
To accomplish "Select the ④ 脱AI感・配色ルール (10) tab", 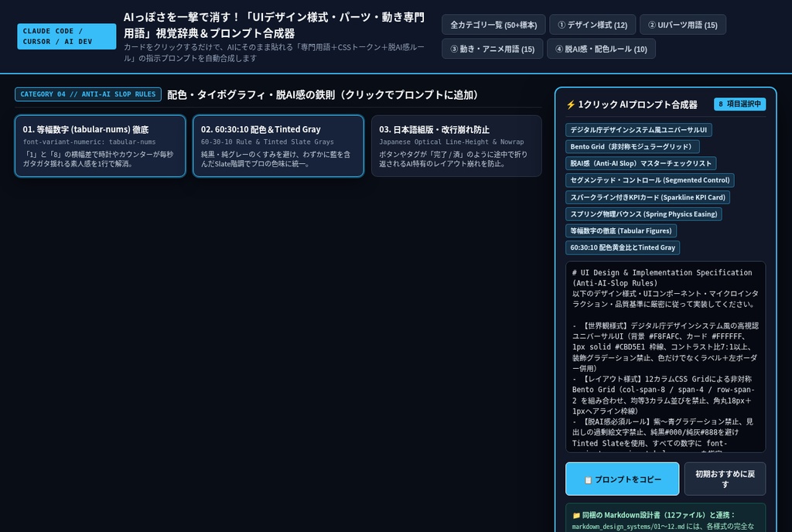I will tap(601, 49).
